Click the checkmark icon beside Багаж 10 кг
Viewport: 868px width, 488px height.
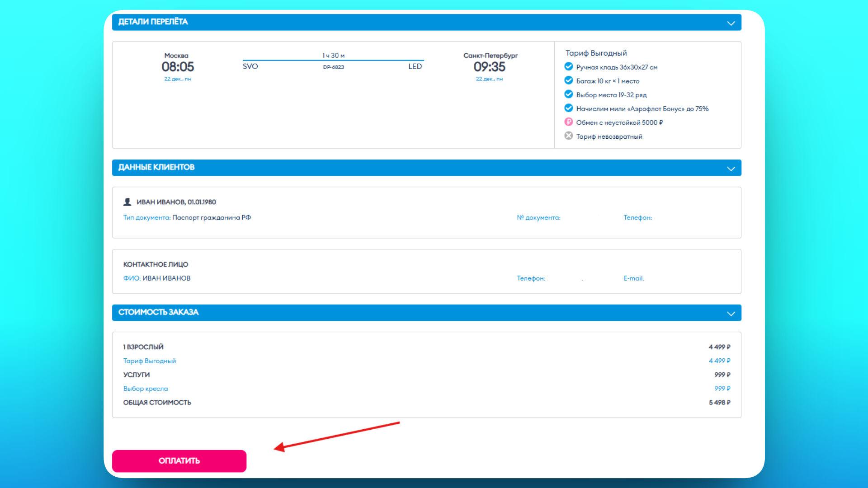point(569,80)
